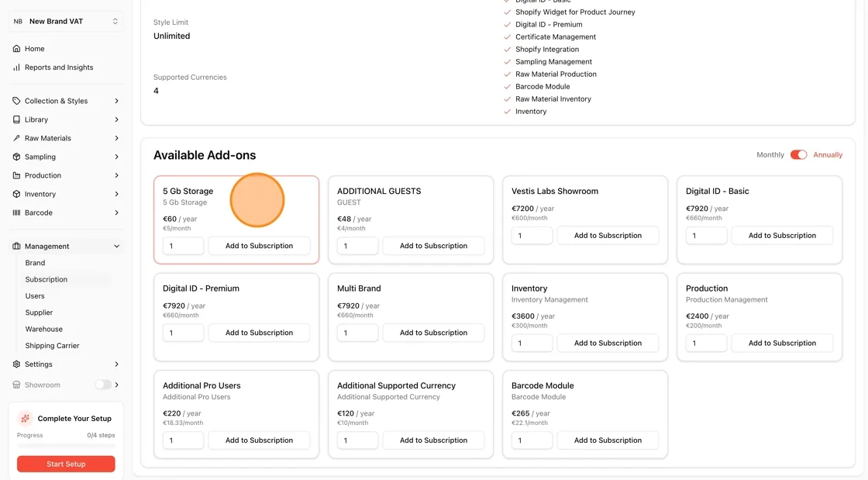
Task: Collapse the Management section chevron
Action: pyautogui.click(x=116, y=247)
